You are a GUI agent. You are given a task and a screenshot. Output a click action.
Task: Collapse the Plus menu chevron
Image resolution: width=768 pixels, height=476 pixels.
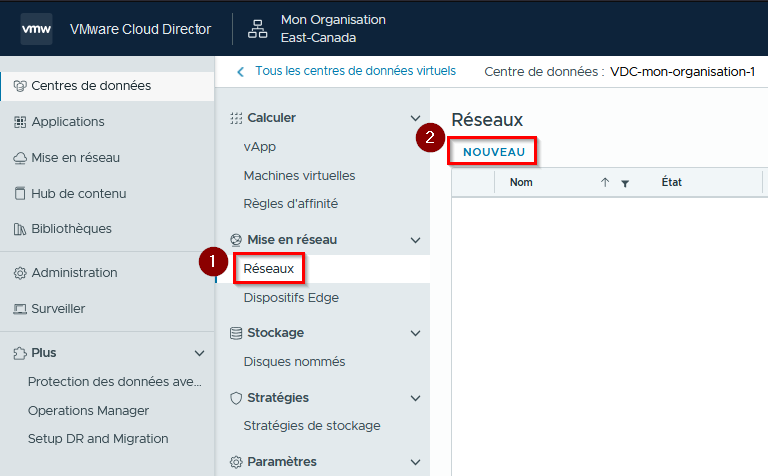pyautogui.click(x=199, y=353)
